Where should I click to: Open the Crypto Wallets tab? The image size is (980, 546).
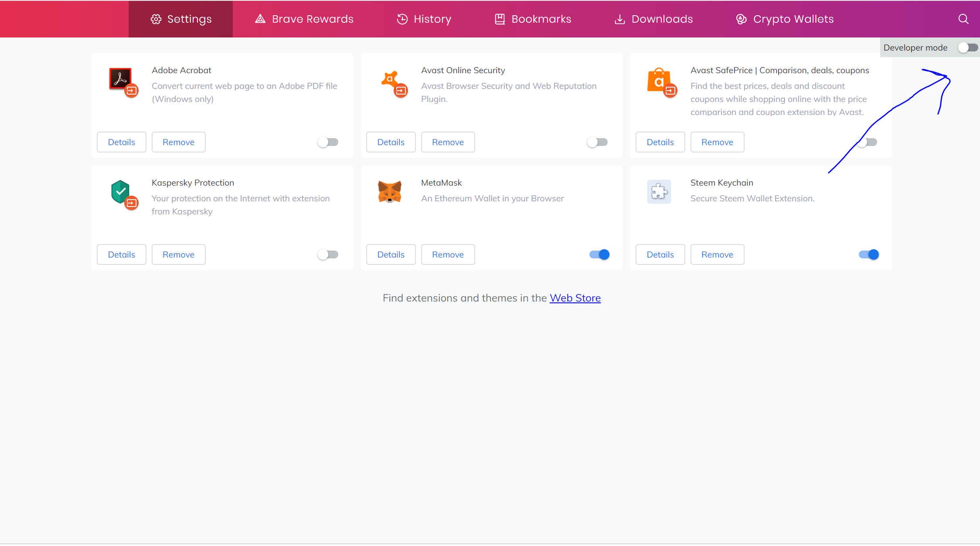pyautogui.click(x=785, y=19)
